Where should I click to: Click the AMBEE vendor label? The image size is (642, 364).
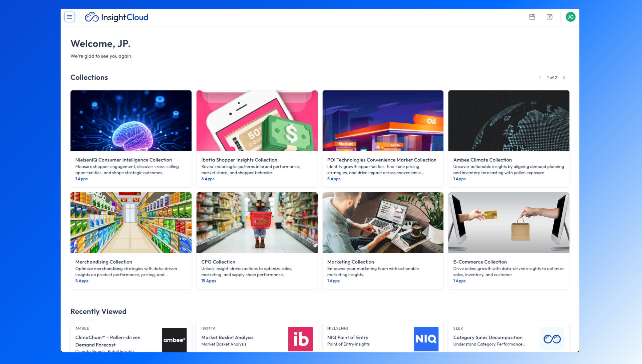(82, 328)
